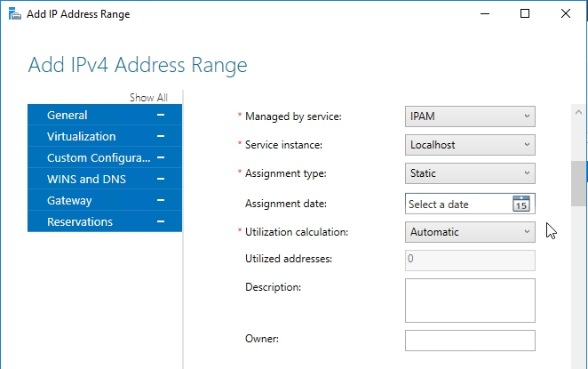Focus the Owner input field
Screen dimensions: 588x369
(470, 341)
